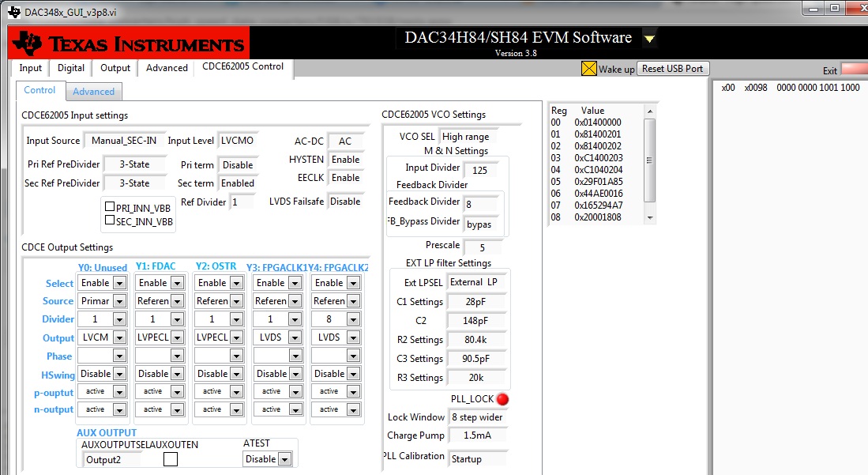Expand the Y2 OSTR Divider dropdown
Viewport: 868px width, 475px height.
click(236, 319)
